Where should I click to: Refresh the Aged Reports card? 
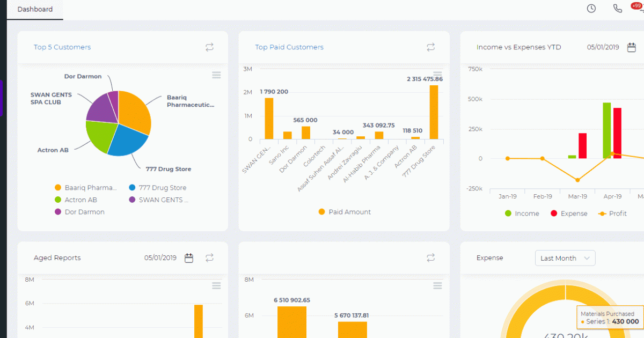(209, 258)
